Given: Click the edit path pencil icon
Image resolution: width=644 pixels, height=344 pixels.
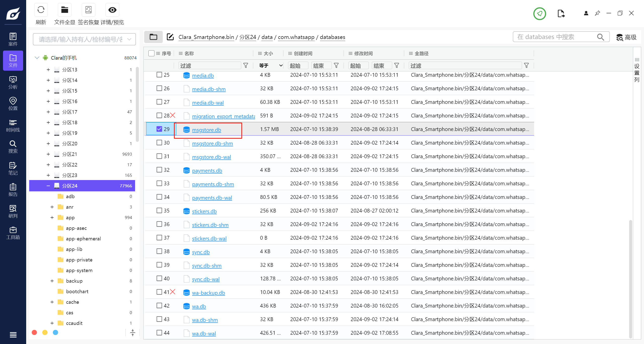Looking at the screenshot, I should coord(170,37).
